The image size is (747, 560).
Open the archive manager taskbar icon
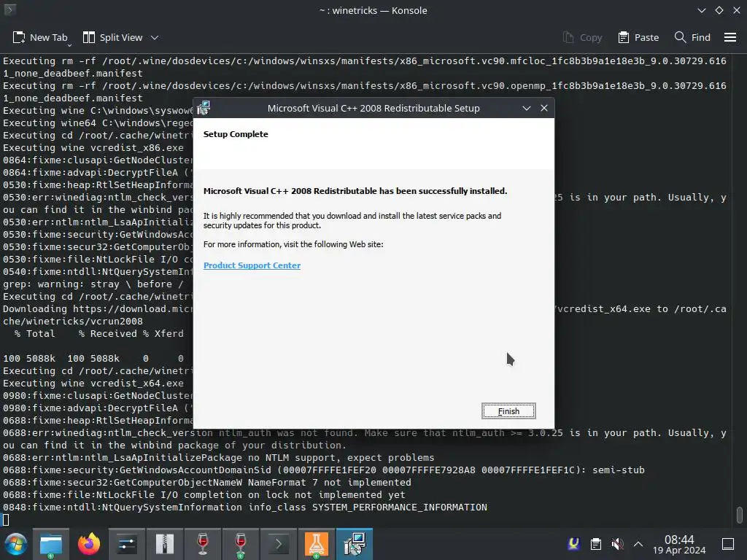click(x=164, y=544)
